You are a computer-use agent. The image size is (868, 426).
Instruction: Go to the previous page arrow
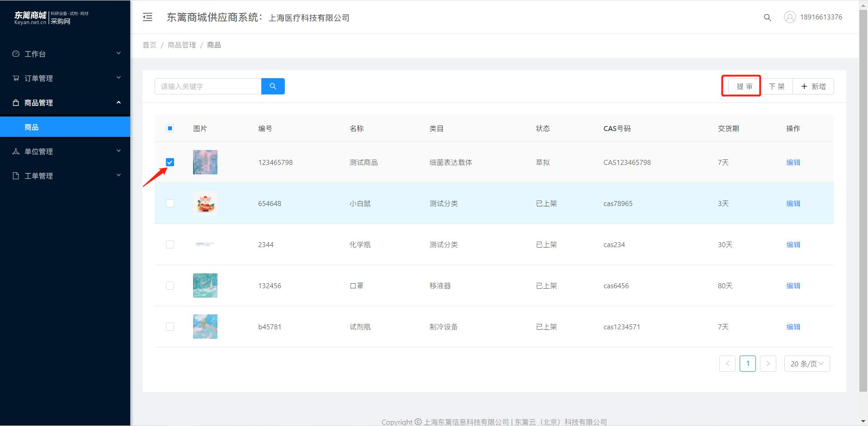tap(727, 364)
